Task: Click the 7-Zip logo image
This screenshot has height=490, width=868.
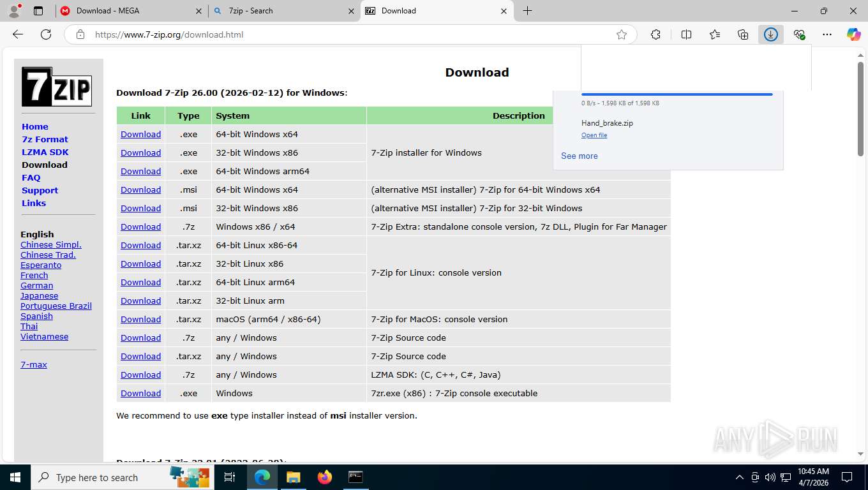Action: [57, 86]
